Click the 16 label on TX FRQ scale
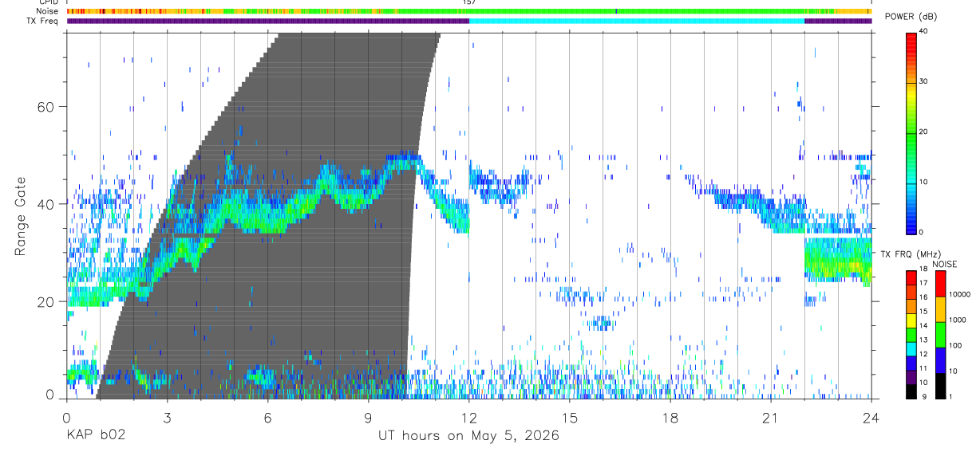The height and width of the screenshot is (452, 980). pyautogui.click(x=923, y=297)
